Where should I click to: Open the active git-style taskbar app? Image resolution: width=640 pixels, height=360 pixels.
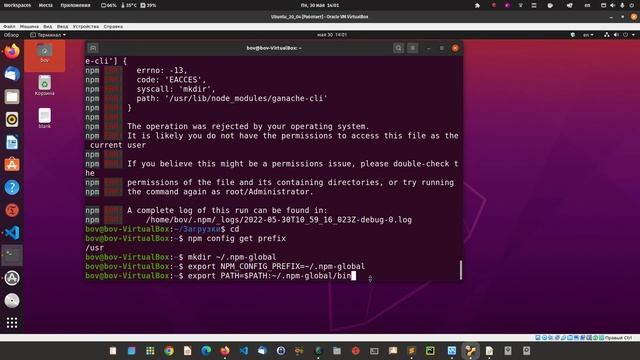coord(471,351)
